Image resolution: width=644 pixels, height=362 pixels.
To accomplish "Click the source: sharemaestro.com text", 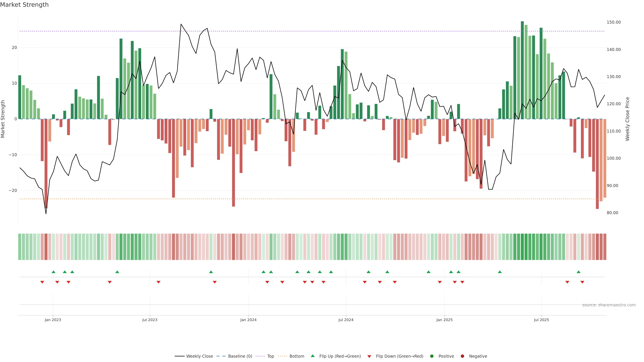I will tap(609, 305).
